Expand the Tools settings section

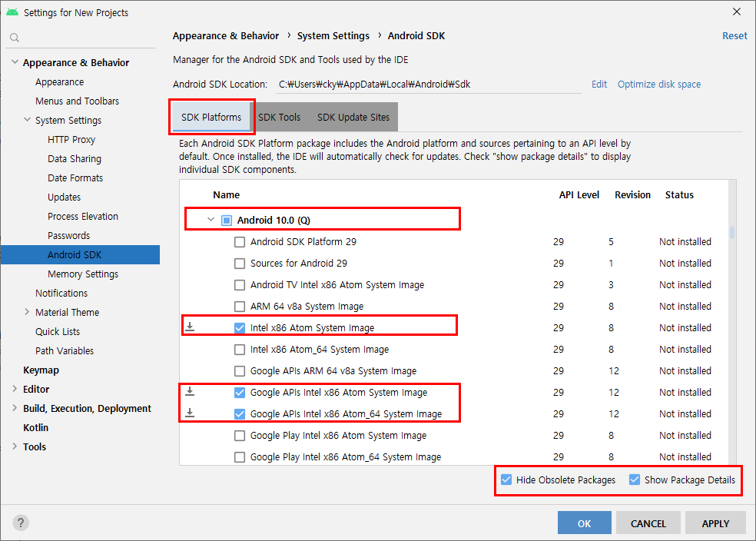click(x=15, y=446)
